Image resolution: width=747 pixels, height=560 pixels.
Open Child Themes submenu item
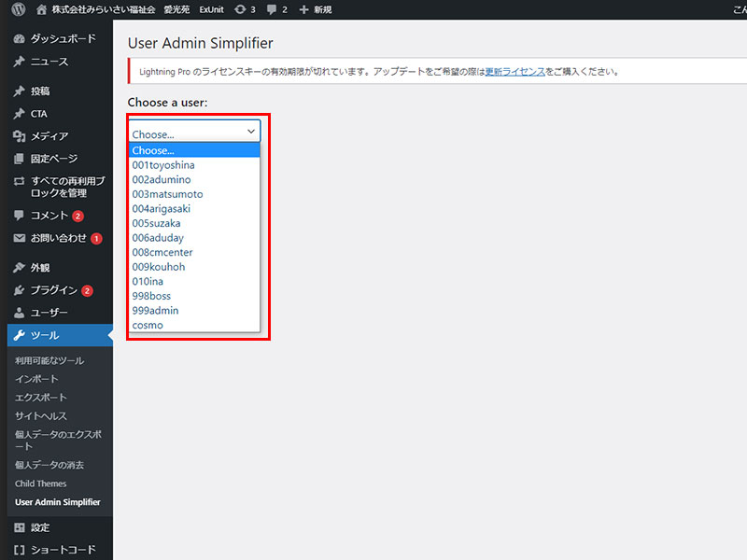(41, 483)
